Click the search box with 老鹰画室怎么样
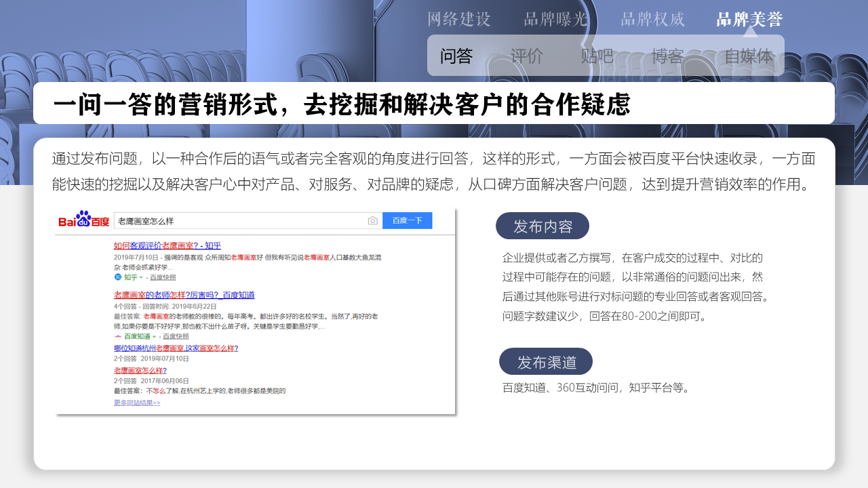The height and width of the screenshot is (488, 868). point(240,220)
